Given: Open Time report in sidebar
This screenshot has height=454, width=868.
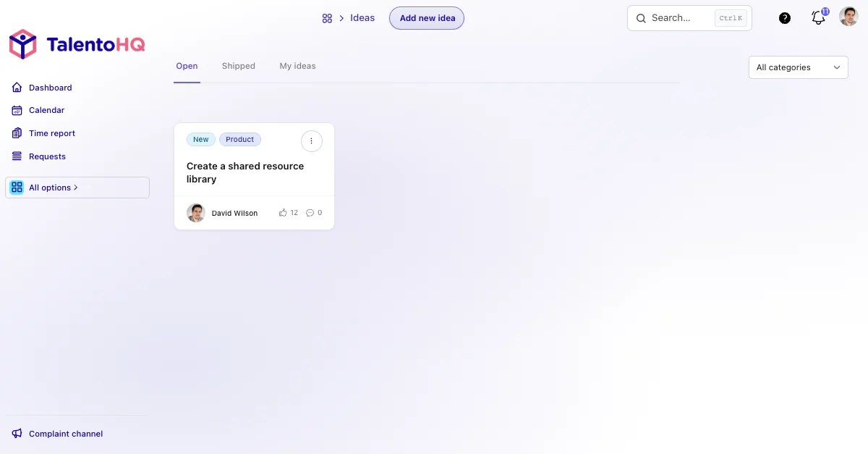Looking at the screenshot, I should click(x=51, y=133).
